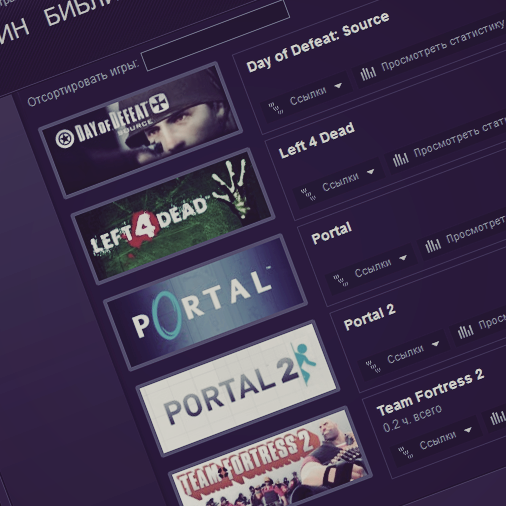Click the game sorting input field
Viewport: 506px width, 506px height.
point(215,35)
